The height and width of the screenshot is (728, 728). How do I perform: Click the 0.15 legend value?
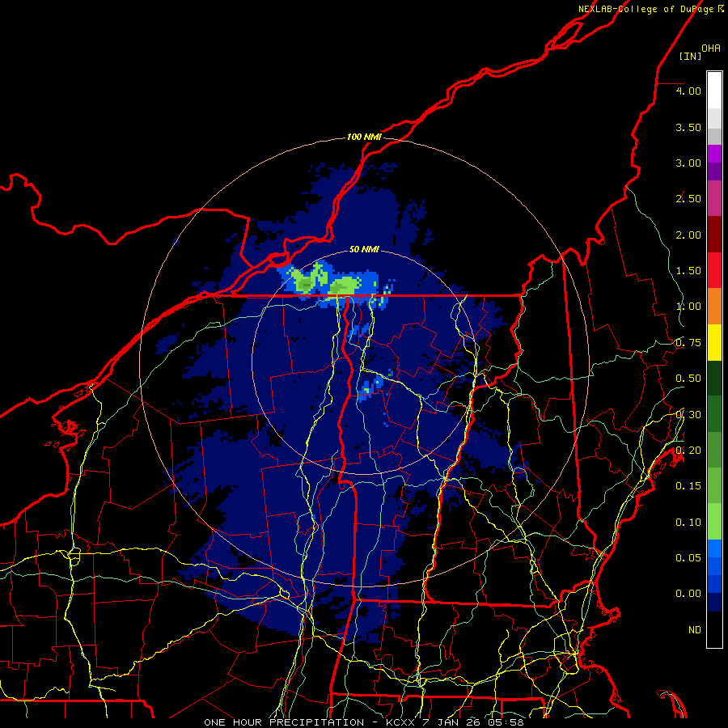[x=688, y=486]
